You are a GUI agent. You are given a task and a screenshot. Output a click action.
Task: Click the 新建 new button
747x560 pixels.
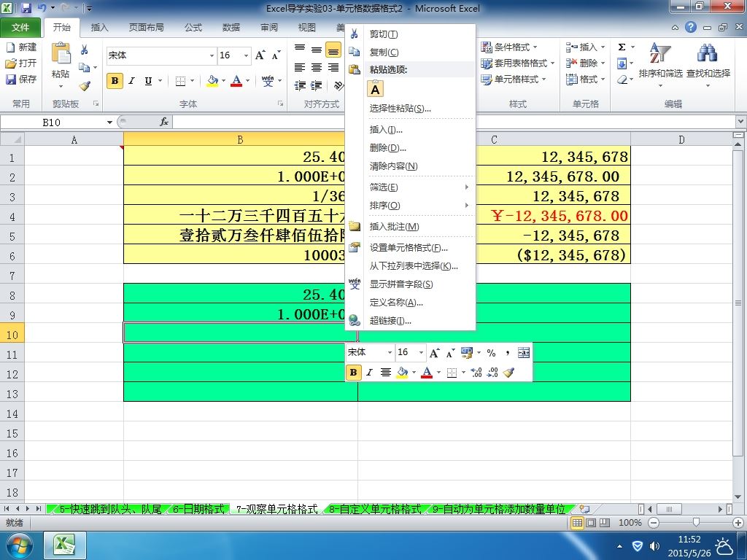point(21,47)
